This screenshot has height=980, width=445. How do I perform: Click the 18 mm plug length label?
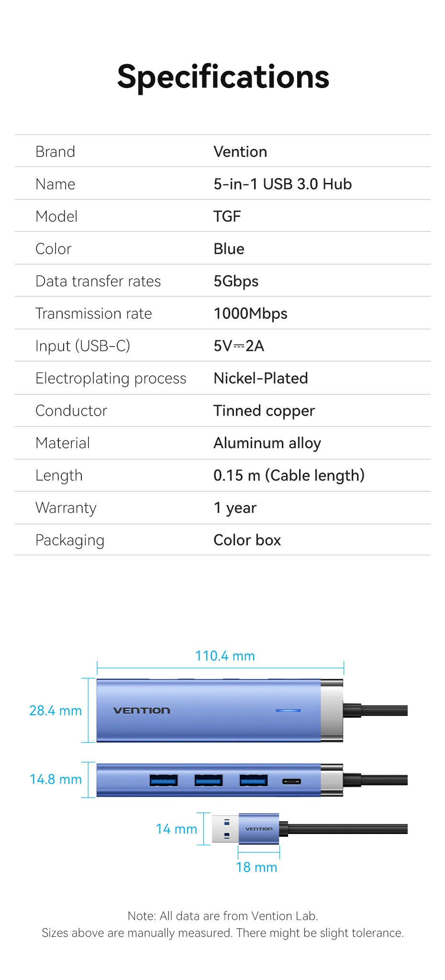tap(256, 867)
